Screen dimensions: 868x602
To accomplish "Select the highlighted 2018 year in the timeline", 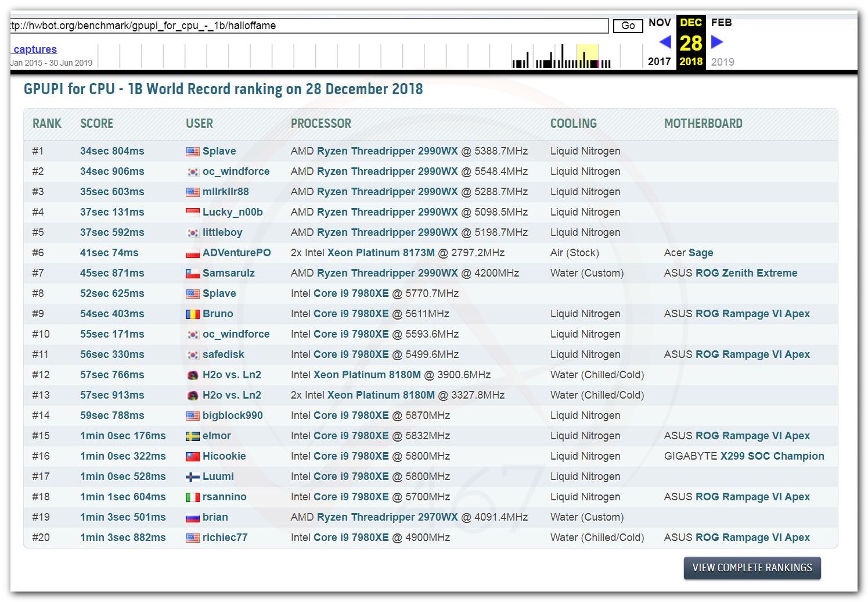I will click(x=691, y=62).
